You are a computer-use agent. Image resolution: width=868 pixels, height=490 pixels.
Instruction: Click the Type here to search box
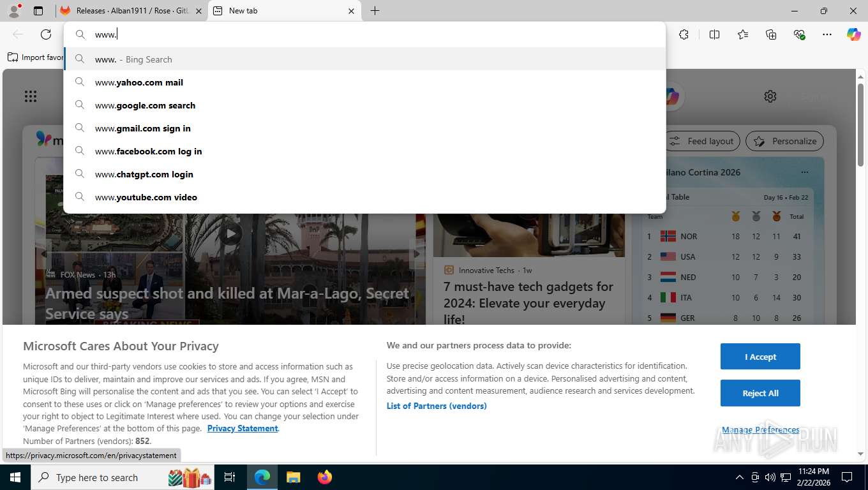pos(123,477)
